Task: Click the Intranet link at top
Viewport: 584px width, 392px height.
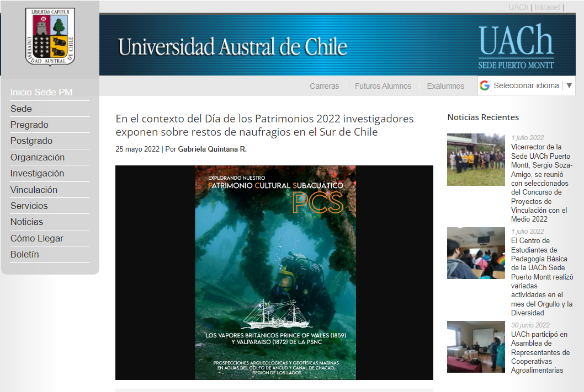Action: point(547,7)
